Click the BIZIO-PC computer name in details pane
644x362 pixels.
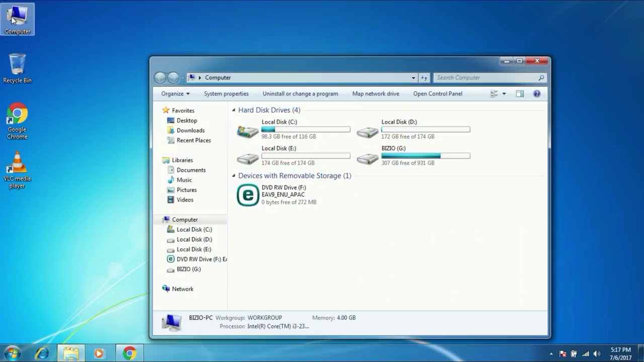click(x=200, y=318)
